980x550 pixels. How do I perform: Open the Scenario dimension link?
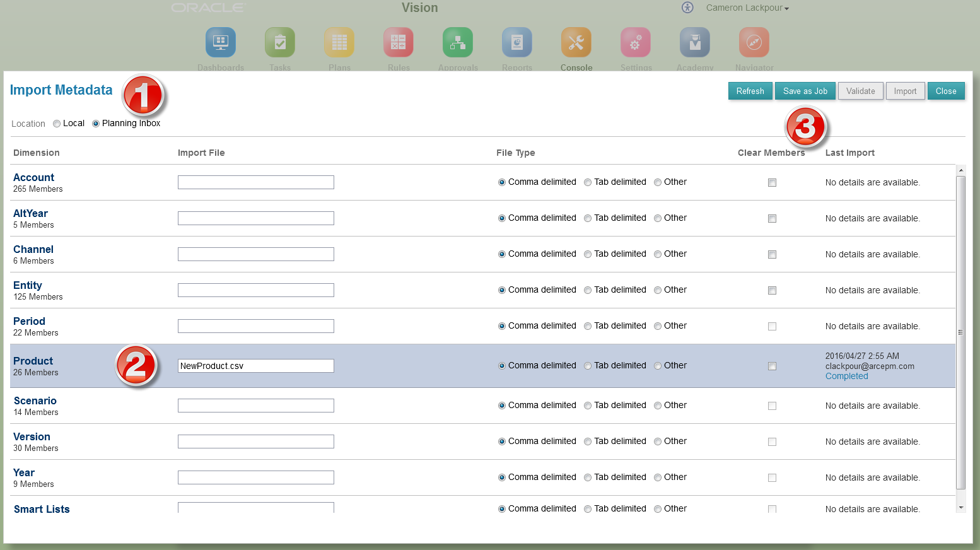pyautogui.click(x=35, y=401)
